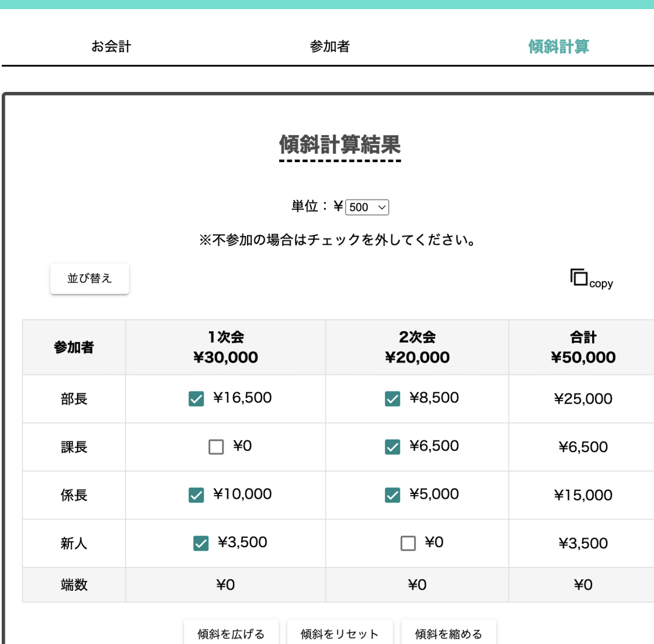Open the 単位 yen unit dropdown
The width and height of the screenshot is (654, 644).
[367, 208]
